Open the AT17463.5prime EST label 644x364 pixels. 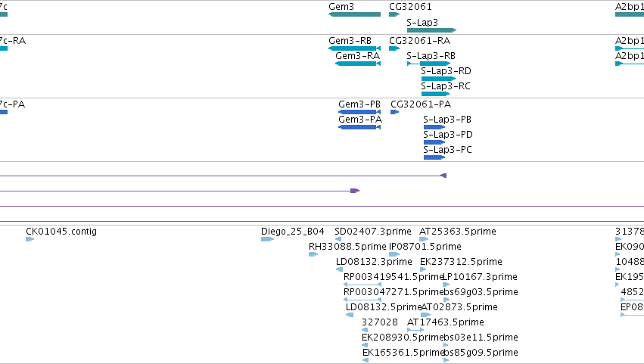pyautogui.click(x=446, y=322)
